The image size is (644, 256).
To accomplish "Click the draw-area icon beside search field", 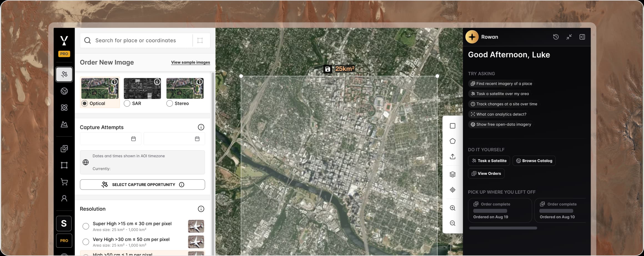I will coord(200,40).
